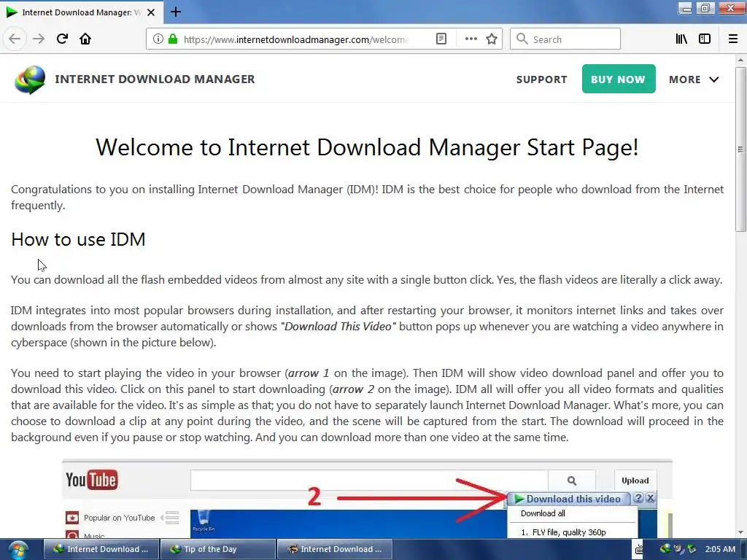Open the browser home page
747x560 pixels.
point(85,39)
